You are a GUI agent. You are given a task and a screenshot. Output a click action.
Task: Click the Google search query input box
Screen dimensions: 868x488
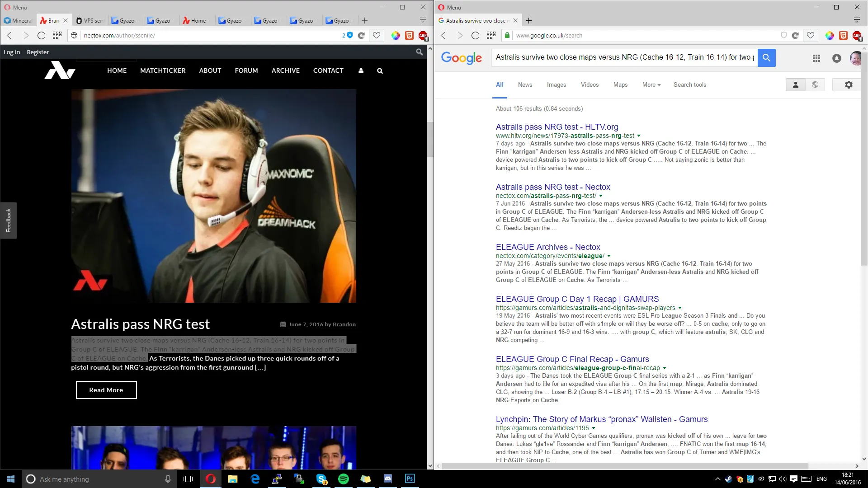(625, 57)
